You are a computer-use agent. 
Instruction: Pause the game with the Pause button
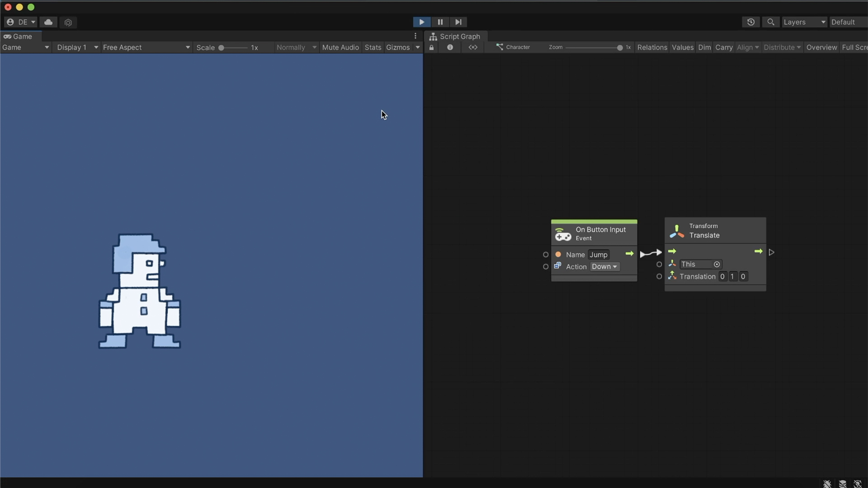tap(440, 22)
